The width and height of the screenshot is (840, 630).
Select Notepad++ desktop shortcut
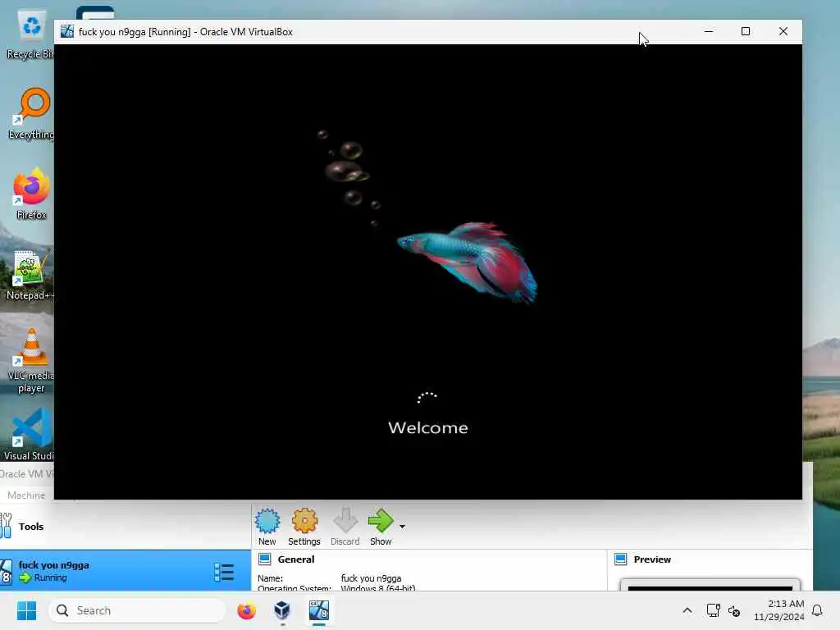pos(30,275)
